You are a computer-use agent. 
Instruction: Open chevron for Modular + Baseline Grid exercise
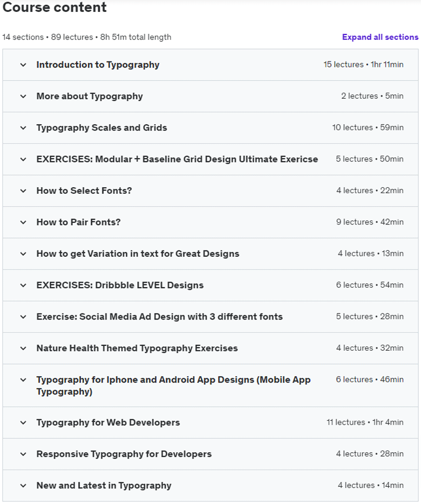23,159
